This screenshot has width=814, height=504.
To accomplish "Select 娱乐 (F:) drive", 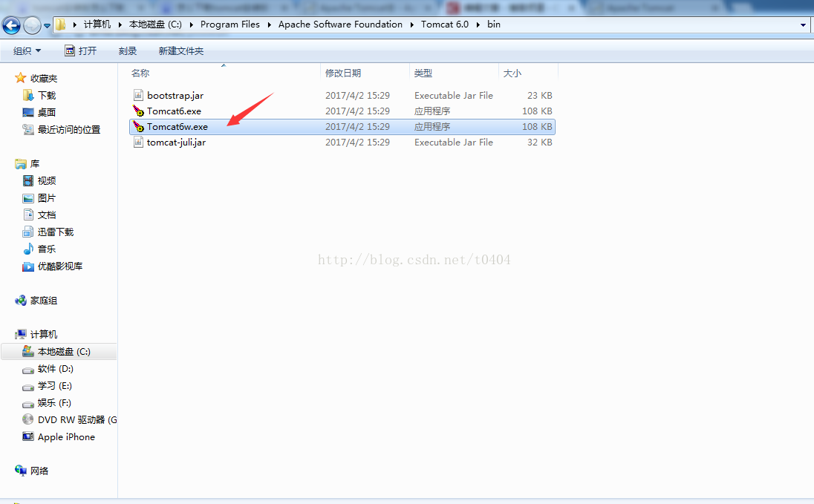I will (x=54, y=403).
